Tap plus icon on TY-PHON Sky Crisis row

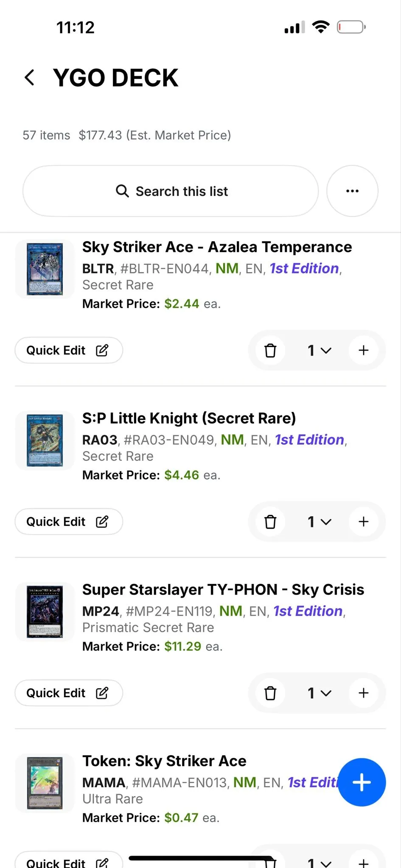click(x=364, y=693)
